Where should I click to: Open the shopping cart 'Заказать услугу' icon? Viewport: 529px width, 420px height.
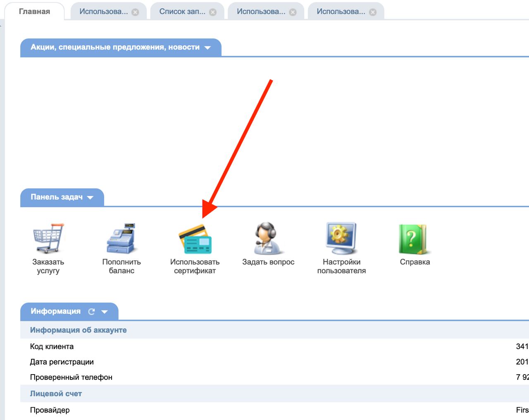click(x=48, y=239)
